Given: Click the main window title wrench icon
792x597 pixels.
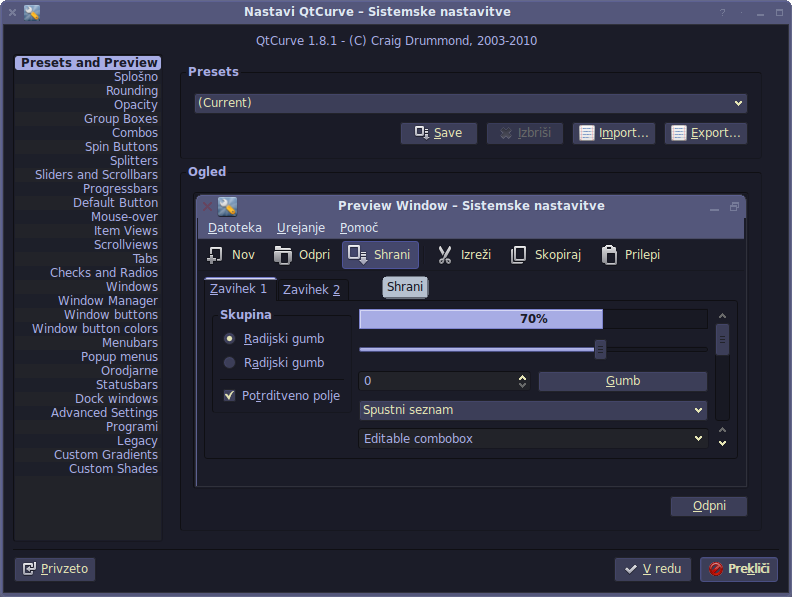Looking at the screenshot, I should [x=31, y=12].
